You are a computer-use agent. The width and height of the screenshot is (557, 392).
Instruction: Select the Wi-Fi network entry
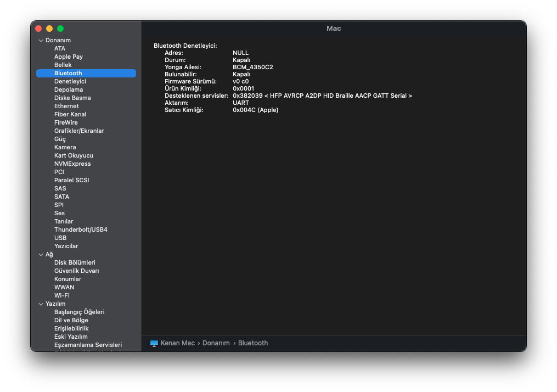(x=62, y=295)
